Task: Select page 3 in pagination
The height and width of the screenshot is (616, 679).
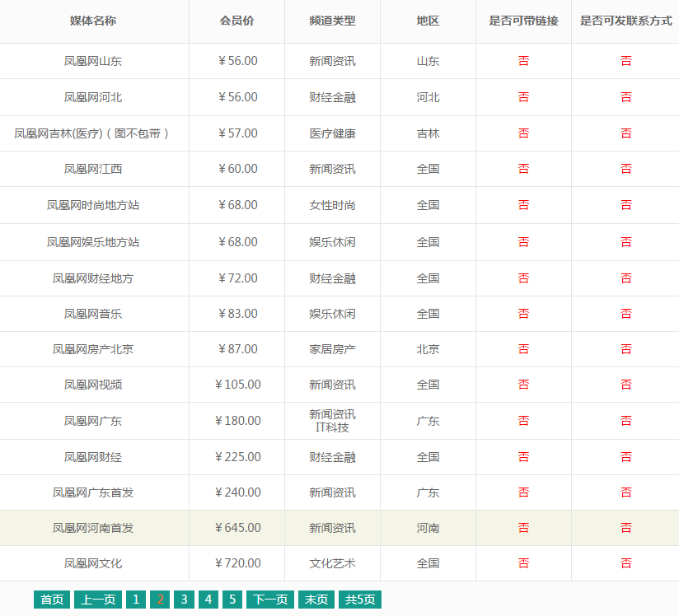Action: click(184, 600)
